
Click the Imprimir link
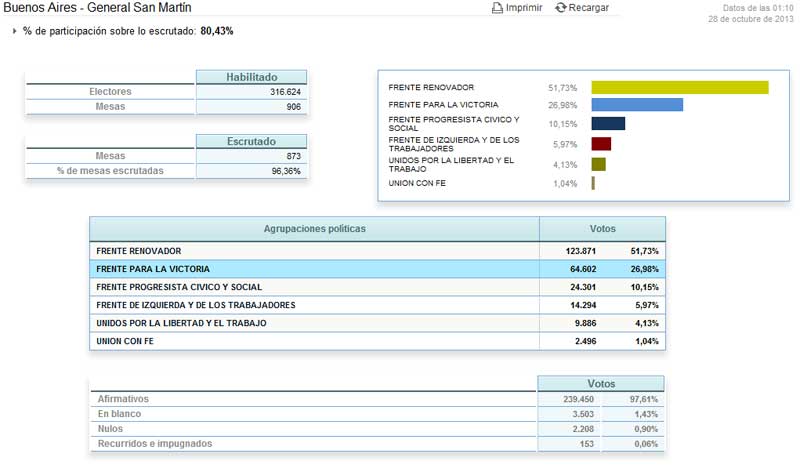coord(524,8)
